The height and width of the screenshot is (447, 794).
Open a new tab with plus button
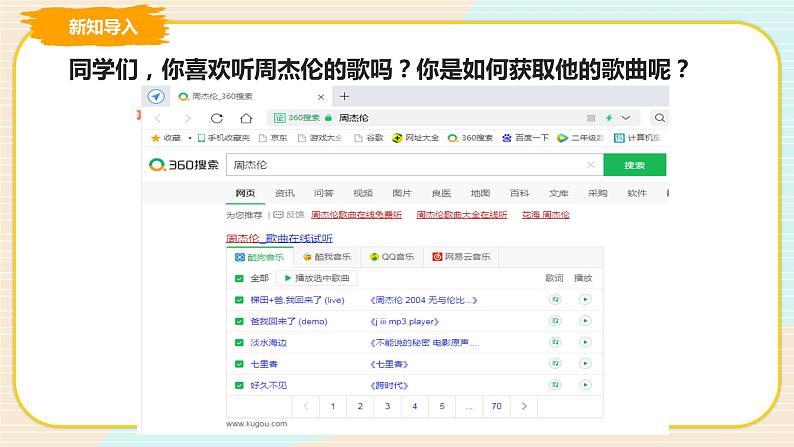[344, 96]
